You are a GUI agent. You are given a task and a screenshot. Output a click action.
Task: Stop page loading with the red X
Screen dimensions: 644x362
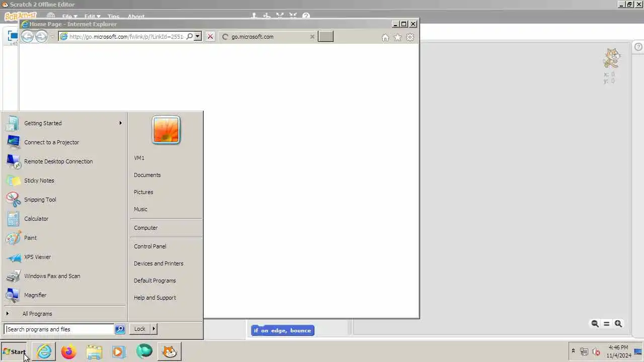pyautogui.click(x=210, y=37)
